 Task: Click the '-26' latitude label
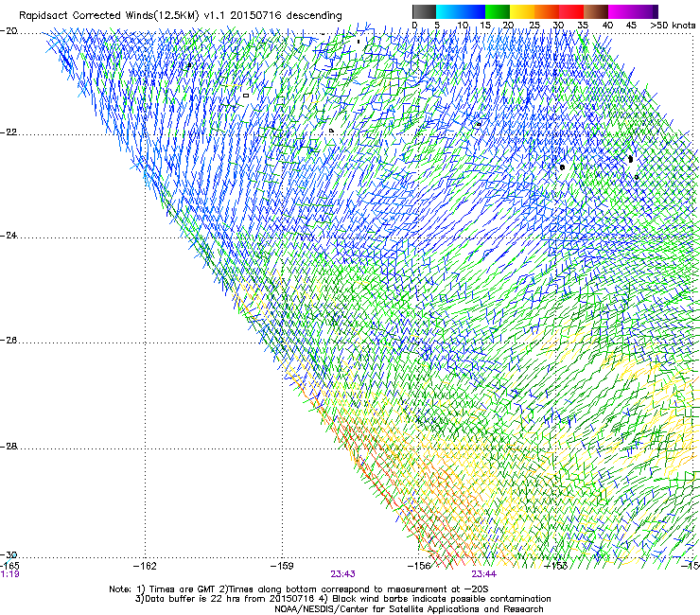(9, 341)
